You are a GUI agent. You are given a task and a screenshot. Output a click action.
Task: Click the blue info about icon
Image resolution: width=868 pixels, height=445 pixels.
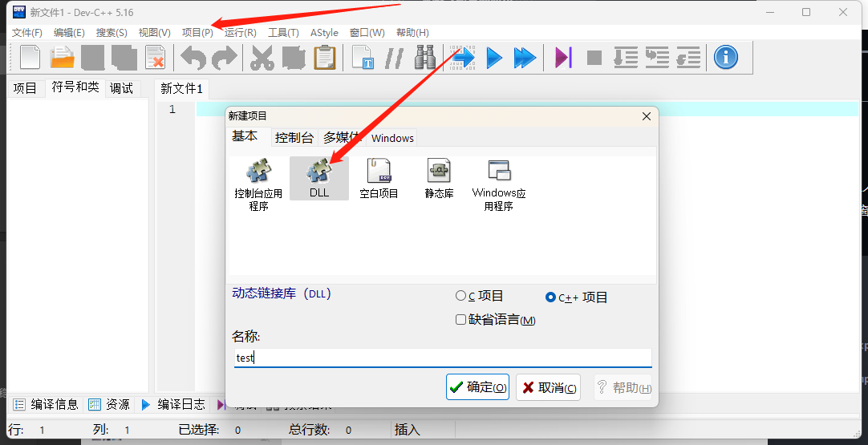[x=725, y=58]
